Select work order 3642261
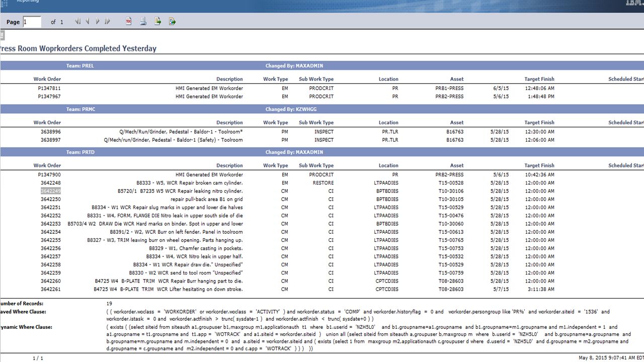 pyautogui.click(x=51, y=289)
